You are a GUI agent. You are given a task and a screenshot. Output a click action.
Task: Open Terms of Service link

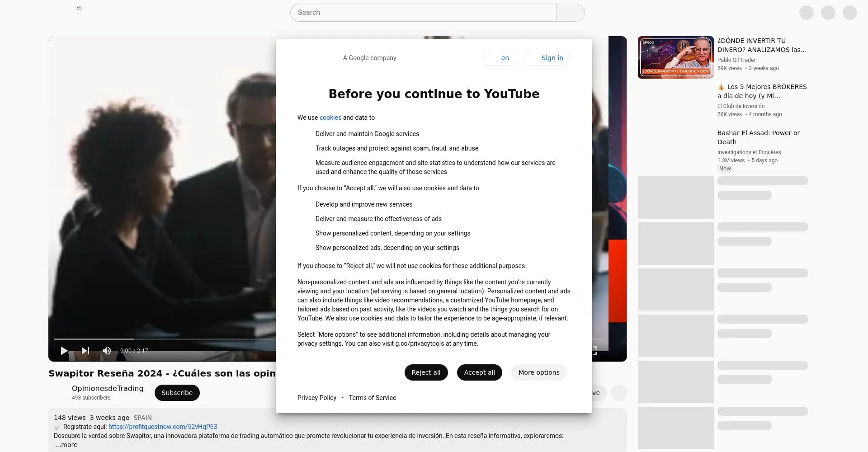click(373, 398)
